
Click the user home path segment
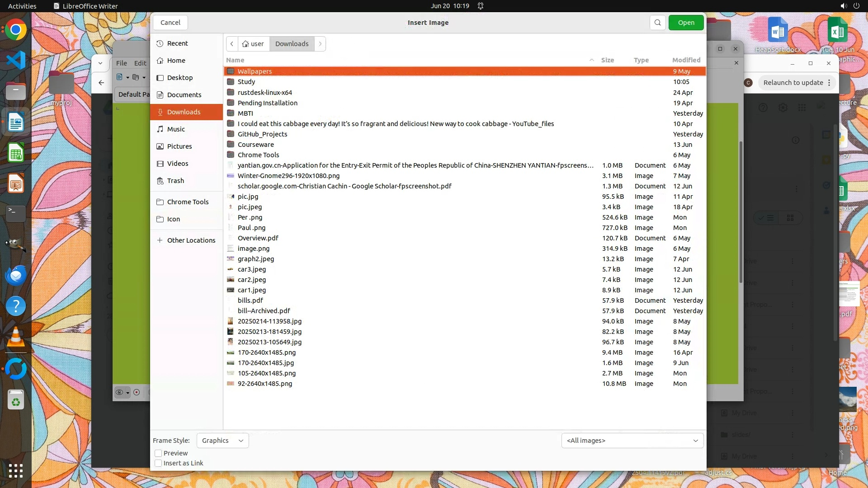tap(253, 44)
